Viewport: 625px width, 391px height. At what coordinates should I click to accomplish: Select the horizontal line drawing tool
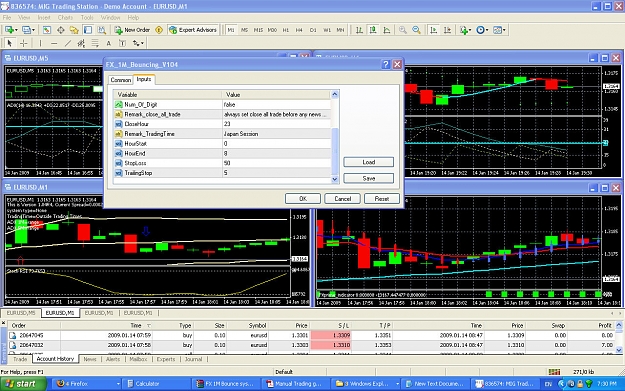pyautogui.click(x=54, y=43)
